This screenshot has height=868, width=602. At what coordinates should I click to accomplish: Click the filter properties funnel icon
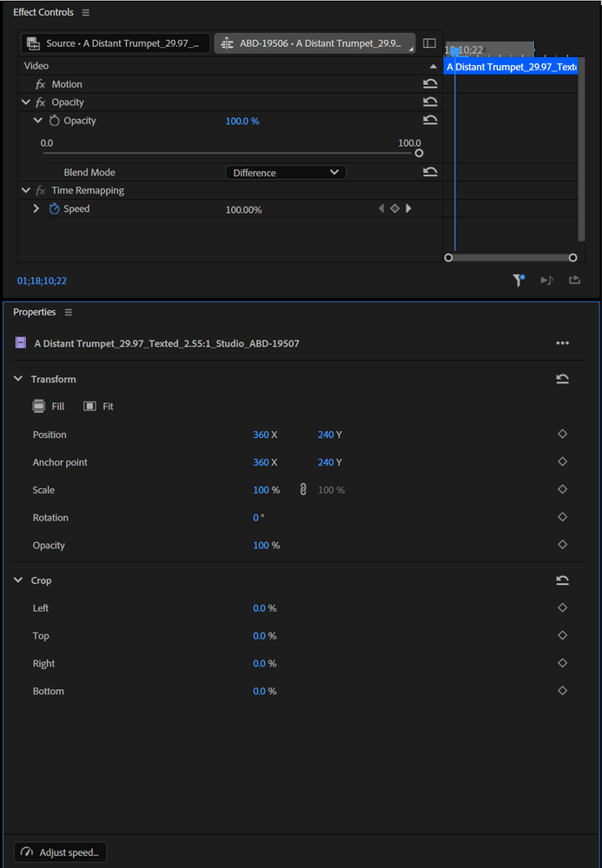[x=518, y=280]
